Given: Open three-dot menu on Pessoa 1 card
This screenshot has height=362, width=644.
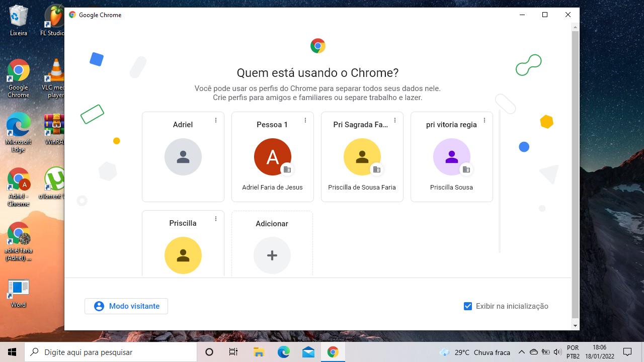Looking at the screenshot, I should 305,120.
